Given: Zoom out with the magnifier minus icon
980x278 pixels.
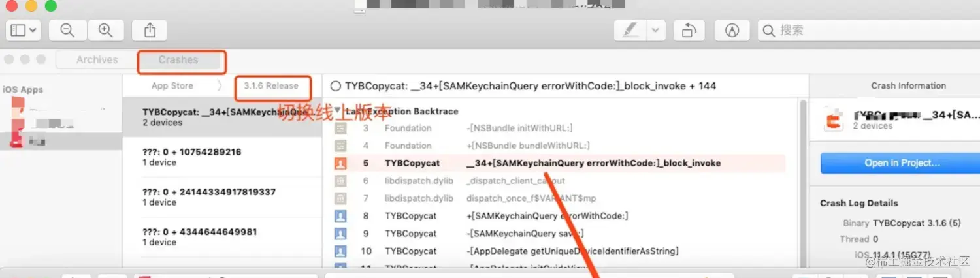Looking at the screenshot, I should click(67, 30).
